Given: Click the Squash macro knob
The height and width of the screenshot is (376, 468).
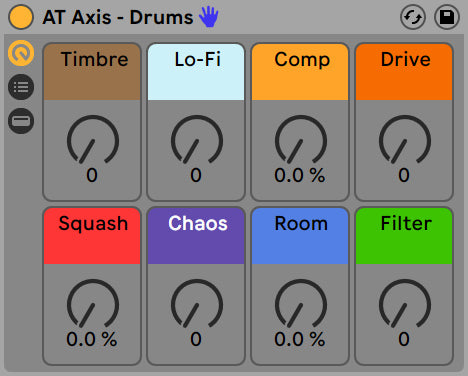Looking at the screenshot, I should [93, 304].
